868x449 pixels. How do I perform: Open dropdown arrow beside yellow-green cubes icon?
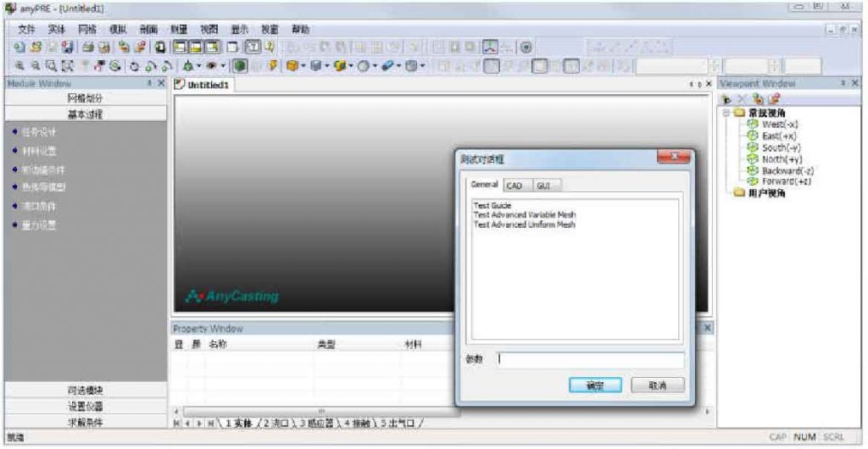351,65
